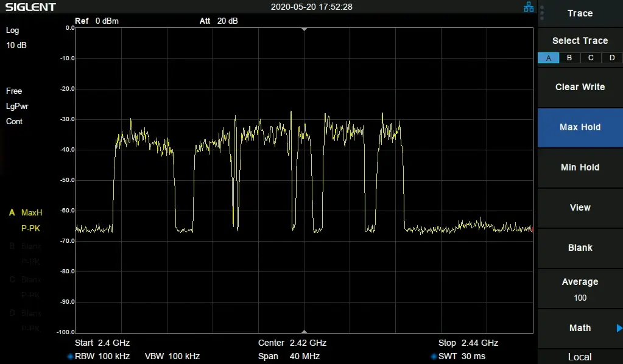Click the blue auto indicator beside SWT
Image resolution: width=623 pixels, height=364 pixels.
click(x=434, y=357)
